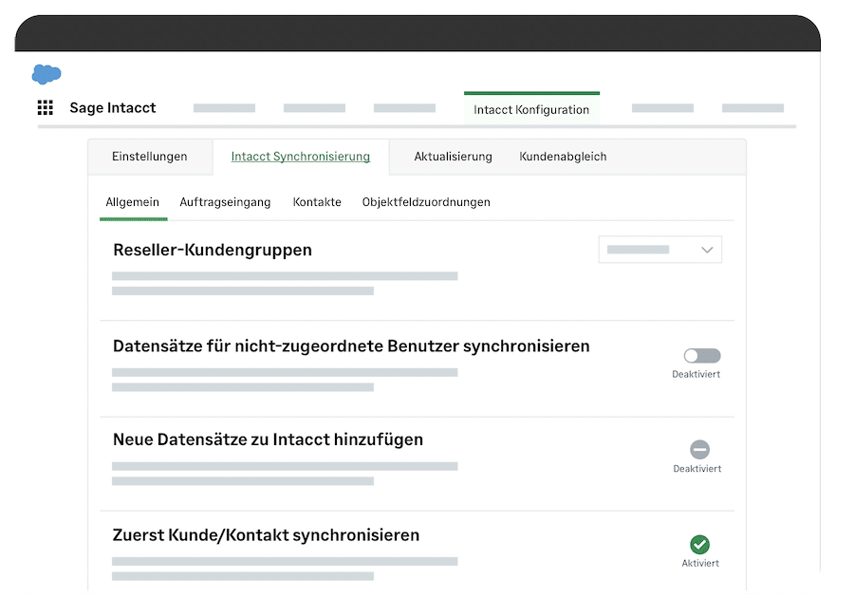Image resolution: width=854 pixels, height=616 pixels.
Task: Click the Reseller-Kundengruppen heading
Action: point(213,250)
